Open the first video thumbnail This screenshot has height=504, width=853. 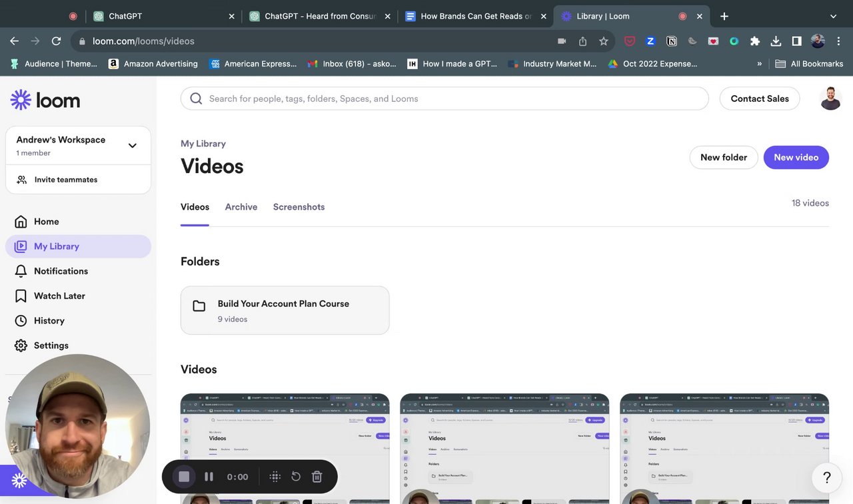pos(285,449)
